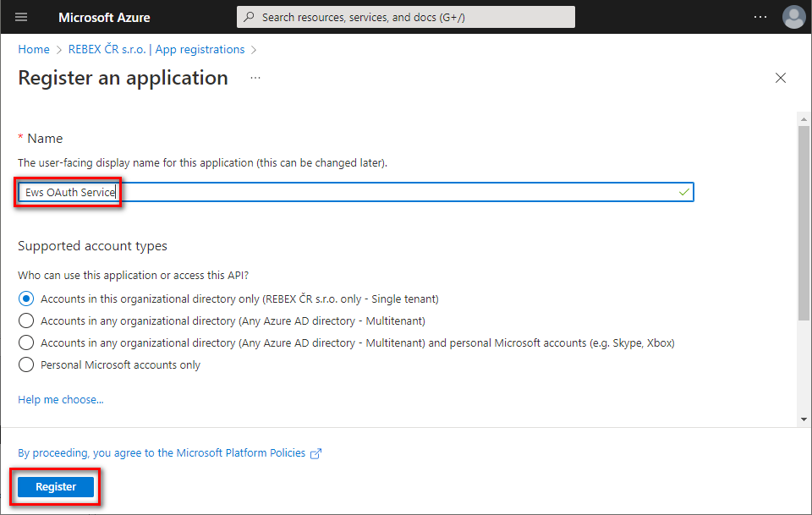Select Multitenant Azure AD directory option

26,321
